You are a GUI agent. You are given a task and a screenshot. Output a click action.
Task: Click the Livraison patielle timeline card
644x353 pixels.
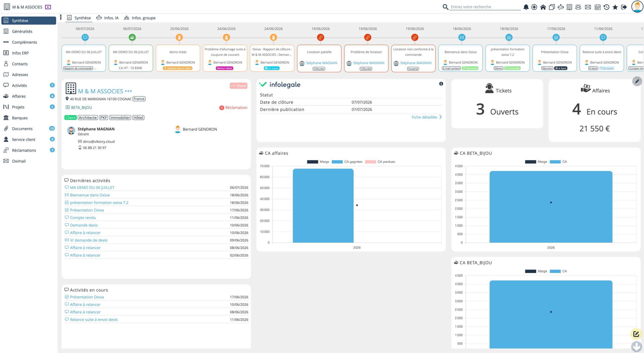pyautogui.click(x=319, y=59)
